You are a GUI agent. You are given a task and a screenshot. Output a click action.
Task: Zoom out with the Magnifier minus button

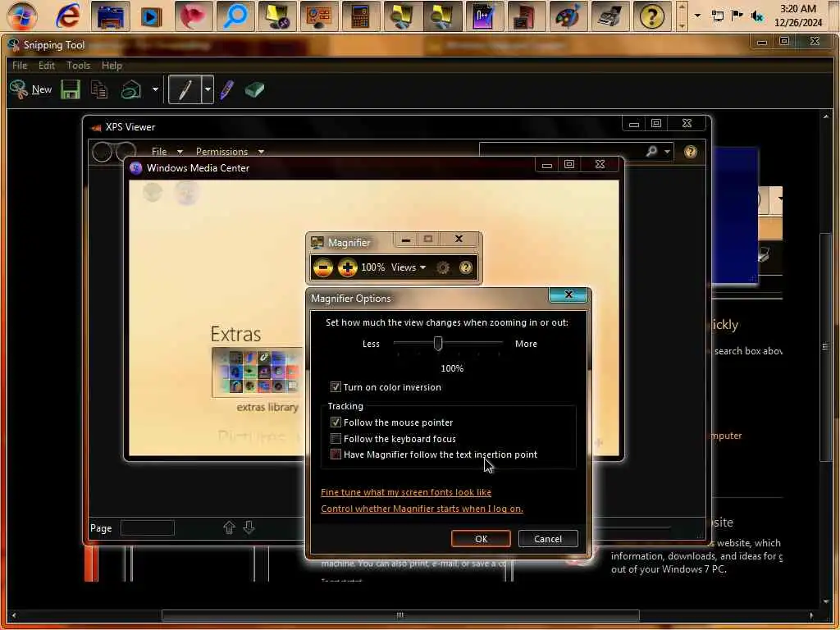coord(323,267)
